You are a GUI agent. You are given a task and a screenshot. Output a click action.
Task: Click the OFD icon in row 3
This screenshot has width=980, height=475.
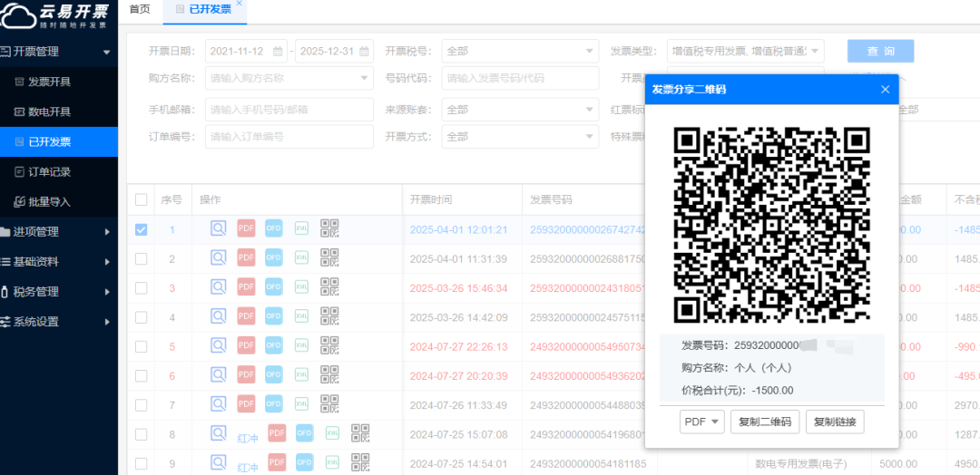(x=274, y=287)
